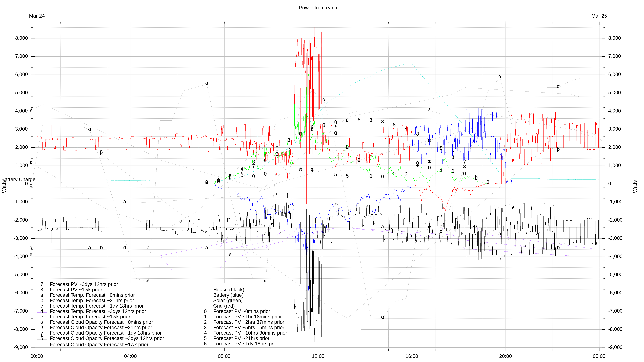Click legend 'Forecast Cloud Opacity Forecast ~1dy 18hrs prior'
This screenshot has width=644, height=362.
point(106,333)
